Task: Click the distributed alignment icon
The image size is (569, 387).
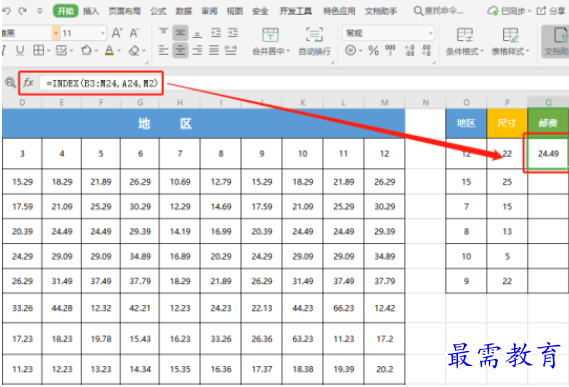Action: [231, 50]
